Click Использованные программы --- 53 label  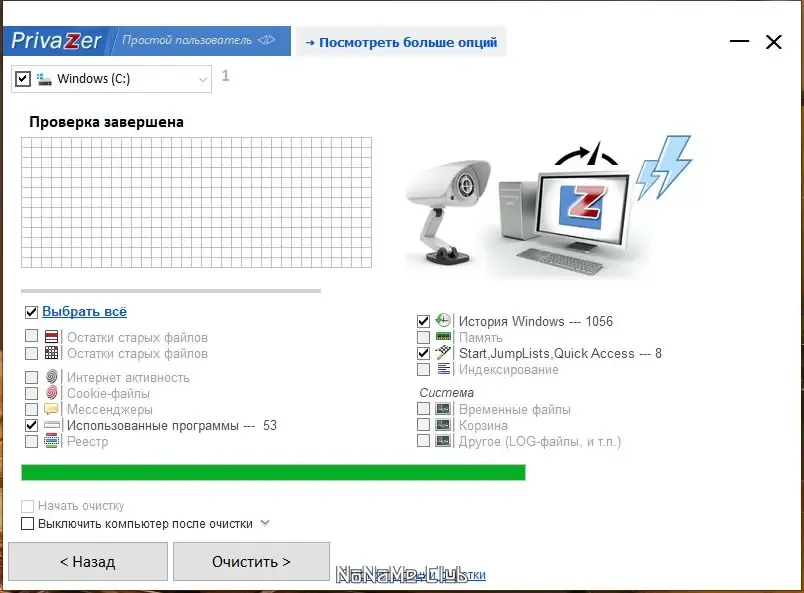click(x=172, y=425)
